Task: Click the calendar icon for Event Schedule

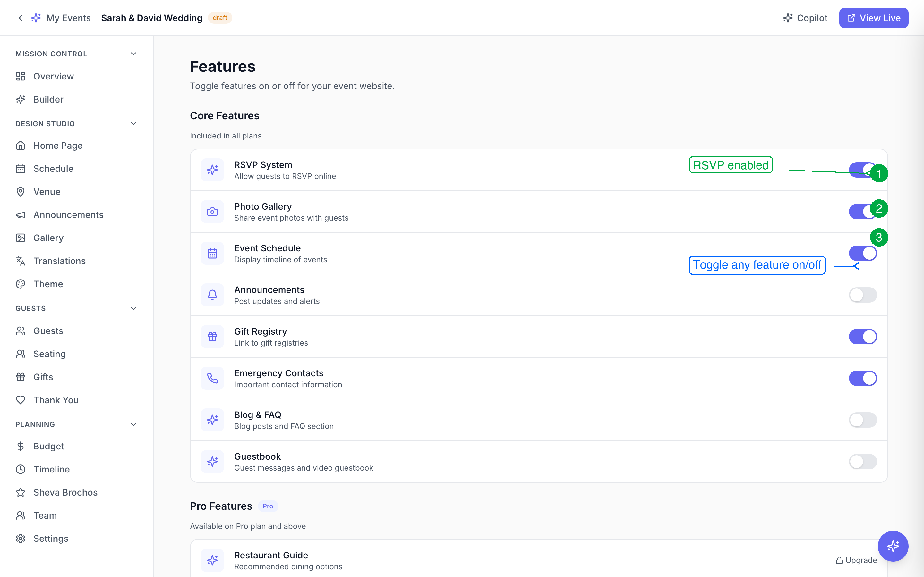Action: [212, 253]
